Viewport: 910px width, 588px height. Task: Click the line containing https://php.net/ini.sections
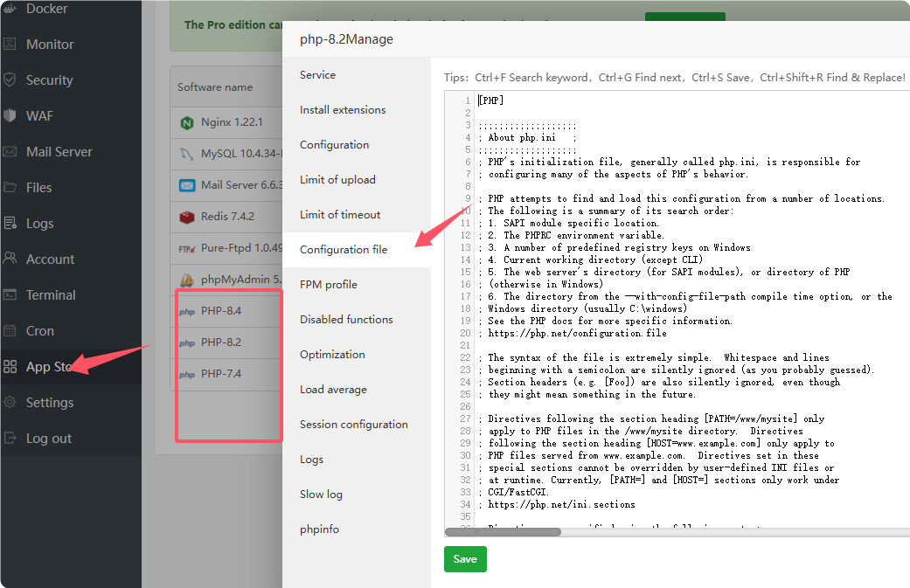coord(557,504)
